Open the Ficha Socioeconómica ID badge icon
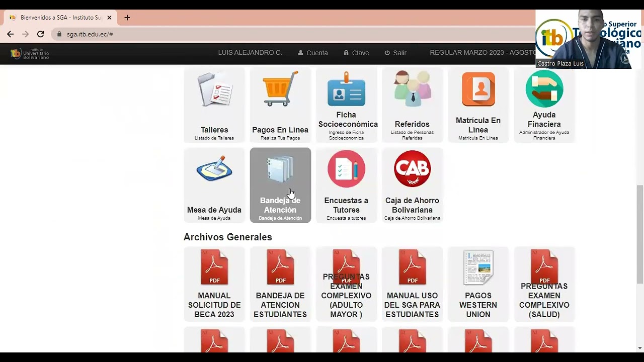 [346, 88]
